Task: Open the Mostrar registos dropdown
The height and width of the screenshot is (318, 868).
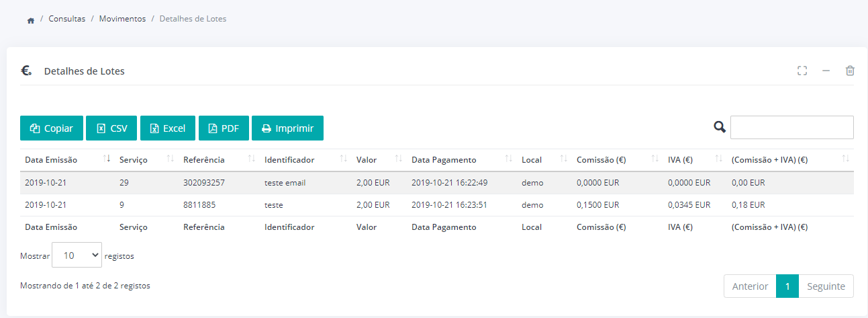Action: pyautogui.click(x=77, y=255)
